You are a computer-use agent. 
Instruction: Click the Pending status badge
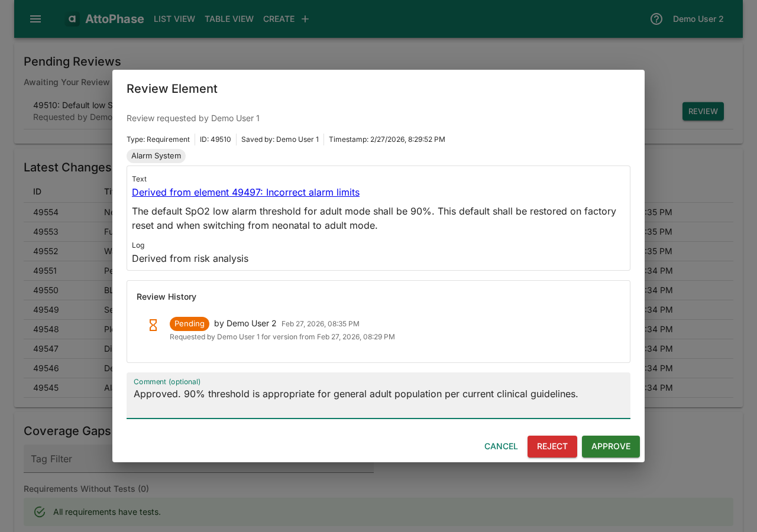[189, 323]
